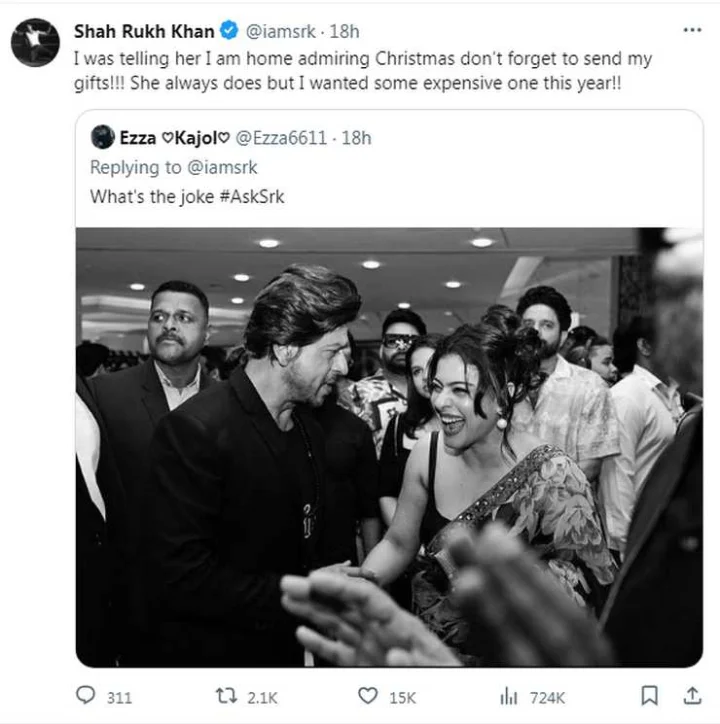Share the tweet using the upload icon
The width and height of the screenshot is (720, 724).
coord(692,696)
